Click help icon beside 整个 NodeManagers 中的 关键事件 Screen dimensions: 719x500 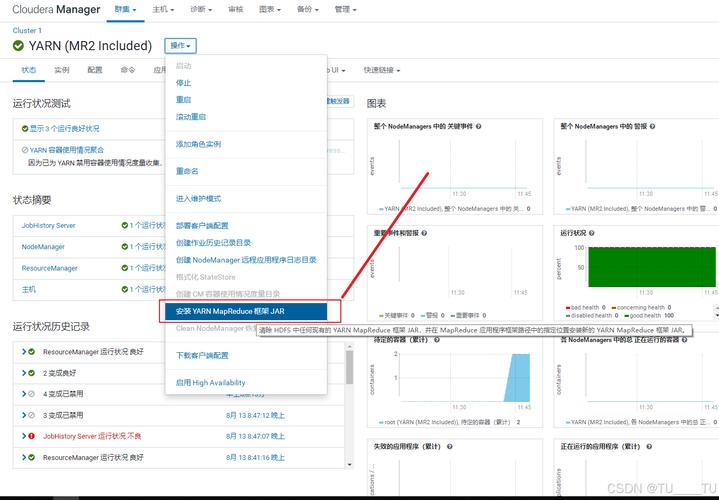(x=478, y=126)
